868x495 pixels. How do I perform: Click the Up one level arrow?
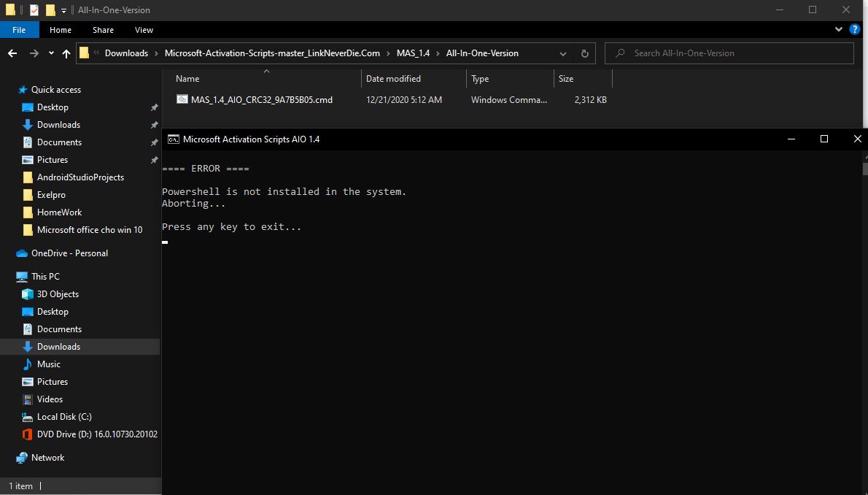(x=66, y=53)
